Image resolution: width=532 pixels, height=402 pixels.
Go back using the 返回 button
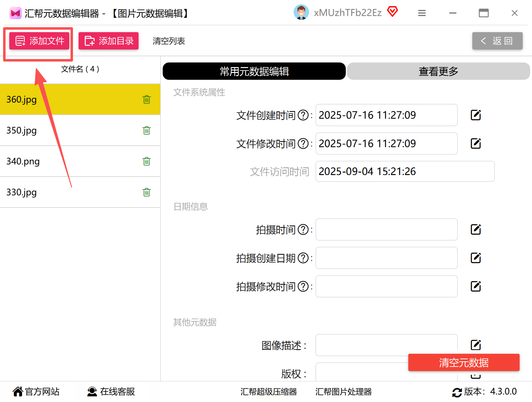497,41
